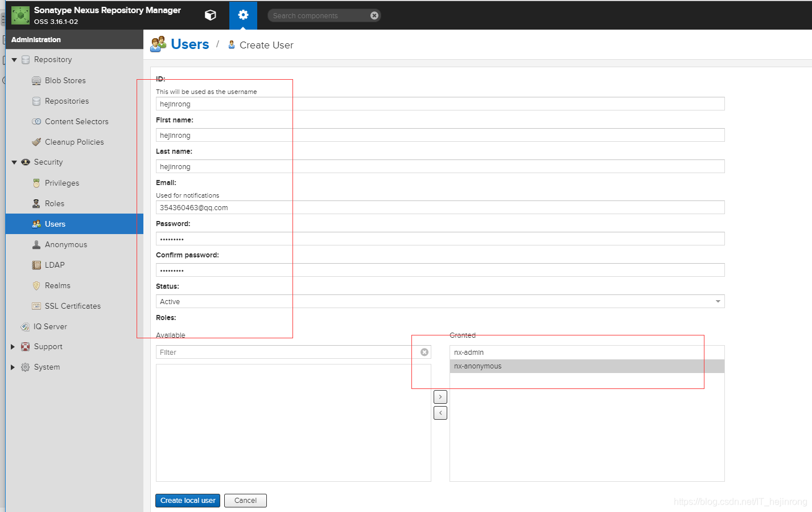Click the Anonymous user icon
This screenshot has width=812, height=512.
[x=36, y=245]
